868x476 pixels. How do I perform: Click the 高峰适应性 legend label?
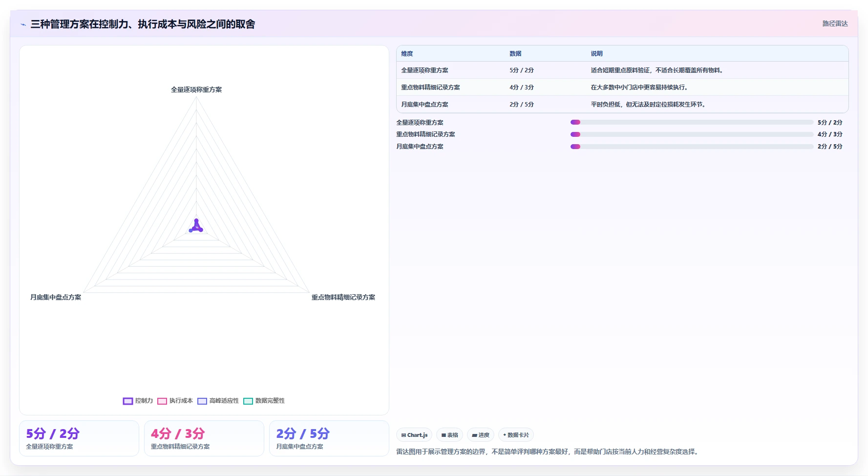224,401
